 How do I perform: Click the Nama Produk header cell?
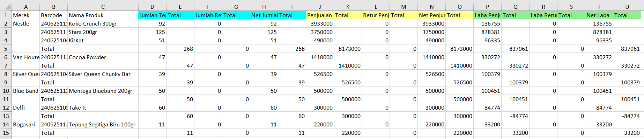click(103, 15)
